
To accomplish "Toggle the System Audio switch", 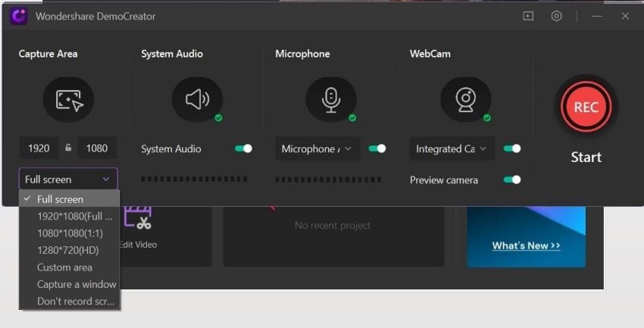I will [x=243, y=148].
